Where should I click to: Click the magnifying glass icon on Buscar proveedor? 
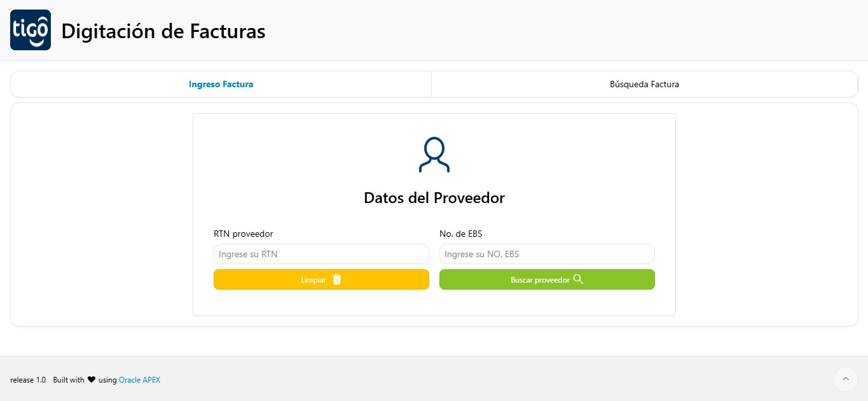tap(578, 279)
